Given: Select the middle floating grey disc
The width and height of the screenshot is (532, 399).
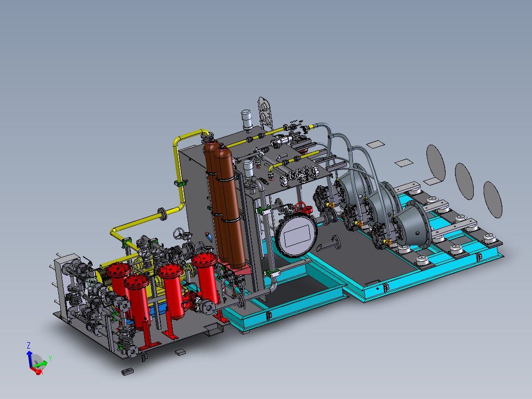Looking at the screenshot, I should coord(464,181).
